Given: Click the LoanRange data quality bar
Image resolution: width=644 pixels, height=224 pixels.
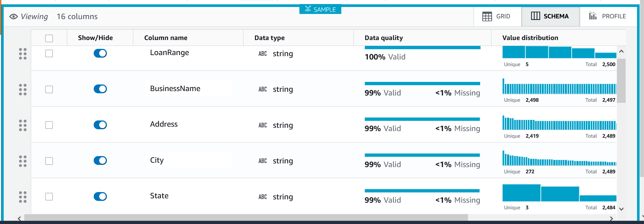Looking at the screenshot, I should [x=422, y=48].
